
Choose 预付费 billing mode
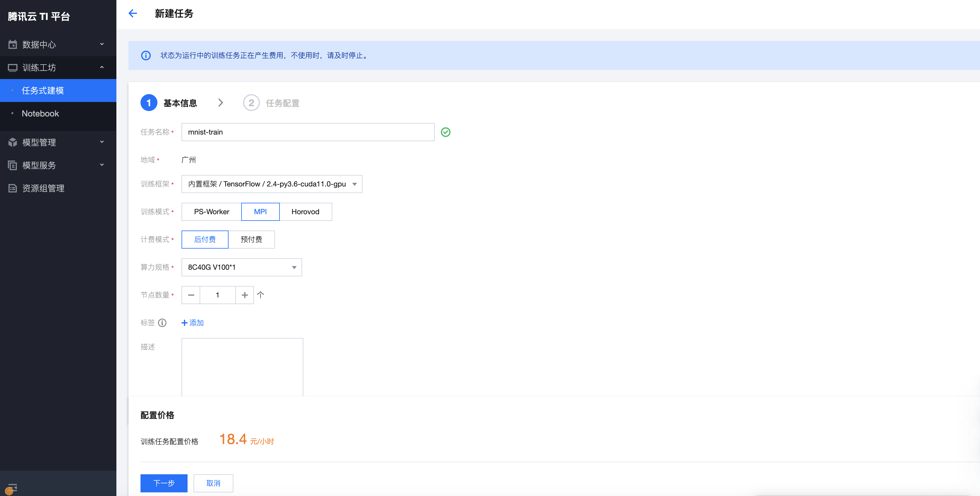pos(251,240)
